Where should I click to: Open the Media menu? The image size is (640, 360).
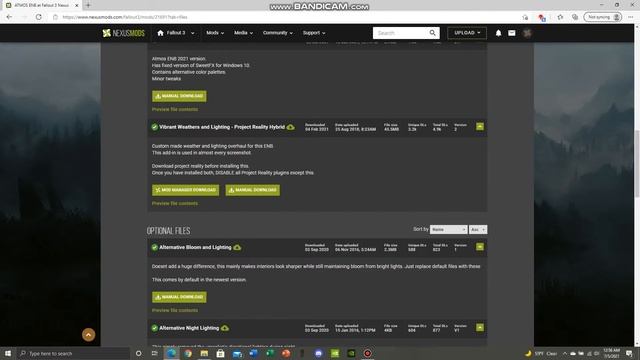point(243,33)
